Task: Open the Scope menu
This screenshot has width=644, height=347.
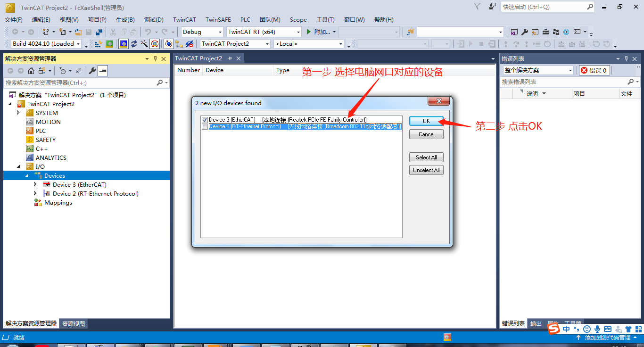Action: point(298,19)
